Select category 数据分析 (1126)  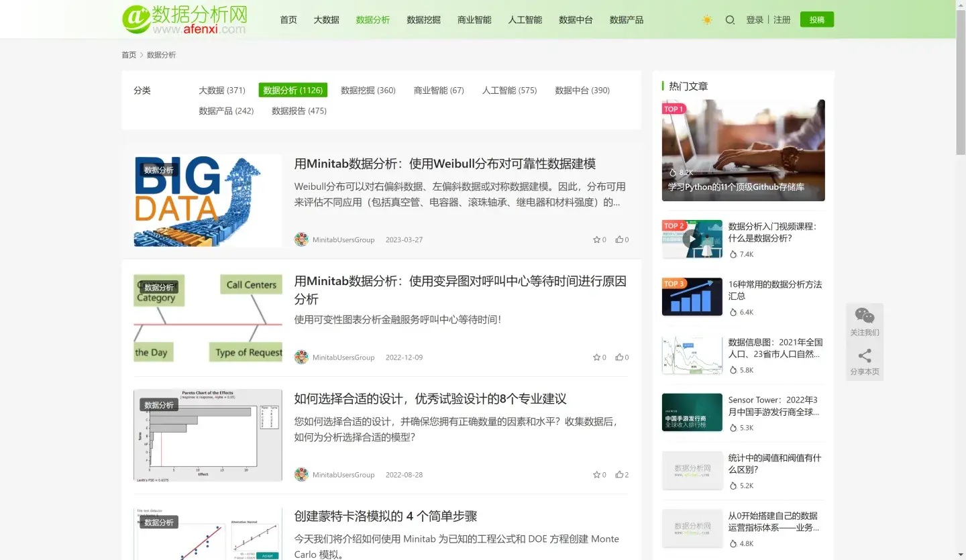pyautogui.click(x=292, y=90)
